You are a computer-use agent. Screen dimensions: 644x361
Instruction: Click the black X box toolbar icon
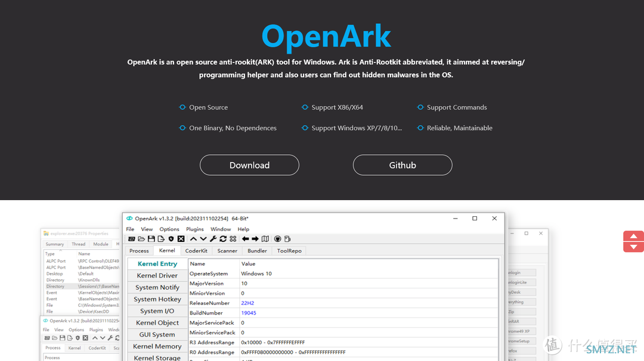click(181, 239)
